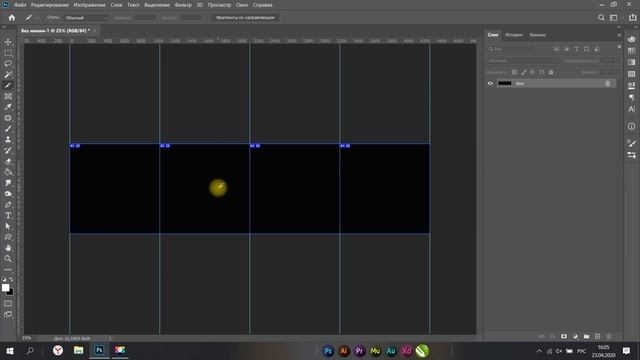Open the Edit Toolbar three-dots button
This screenshot has height=360, width=640.
[x=8, y=269]
